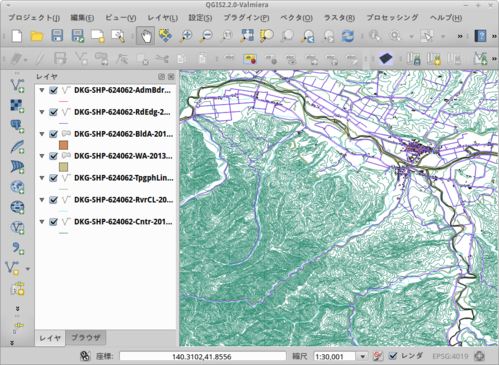The width and height of the screenshot is (499, 365).
Task: Collapse the RvrCL layer legend
Action: [42, 200]
